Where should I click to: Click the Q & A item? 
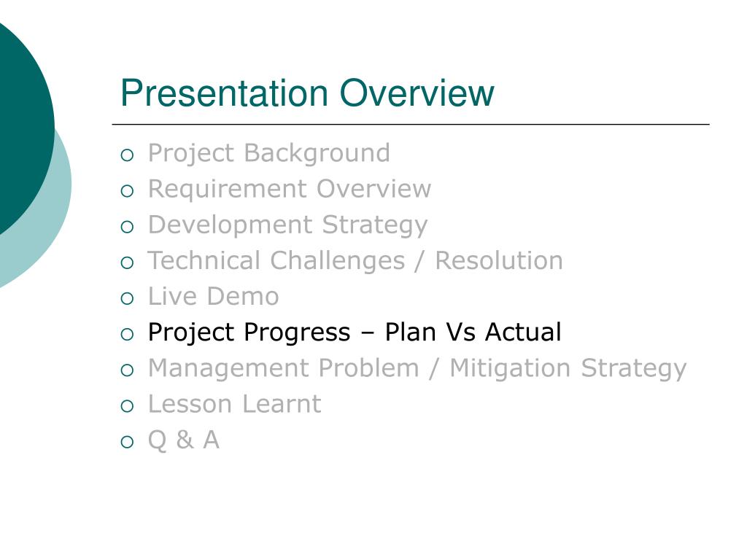coord(183,440)
